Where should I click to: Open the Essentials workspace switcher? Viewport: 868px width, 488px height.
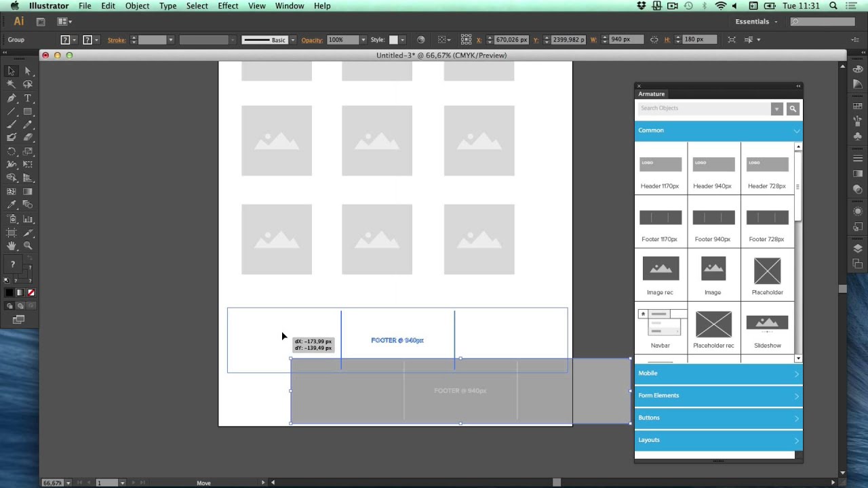[756, 22]
